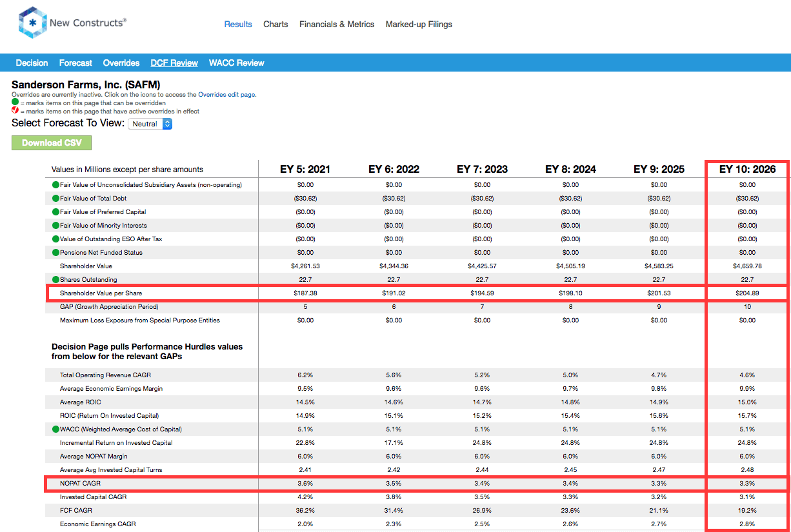Click the EY 10: 2026 column header

coord(747,170)
